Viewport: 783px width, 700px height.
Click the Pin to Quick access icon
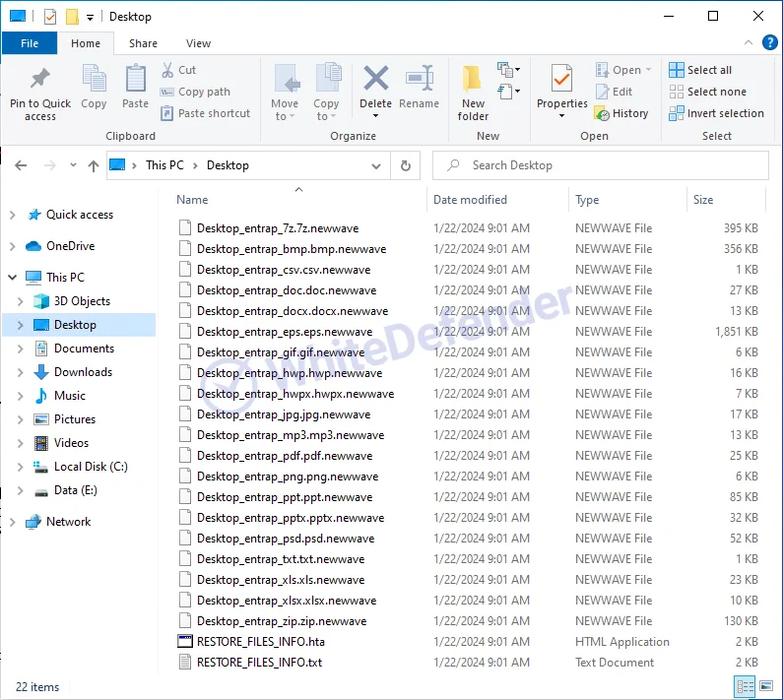(40, 79)
